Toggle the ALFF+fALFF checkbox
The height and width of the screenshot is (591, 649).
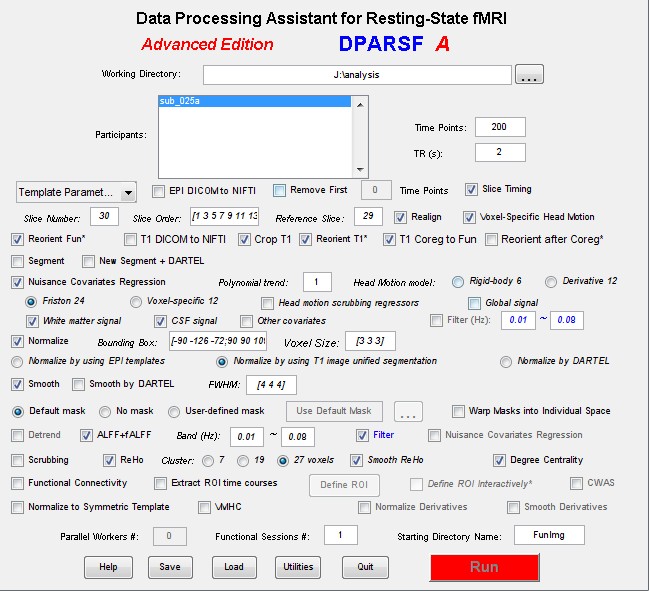pos(86,435)
